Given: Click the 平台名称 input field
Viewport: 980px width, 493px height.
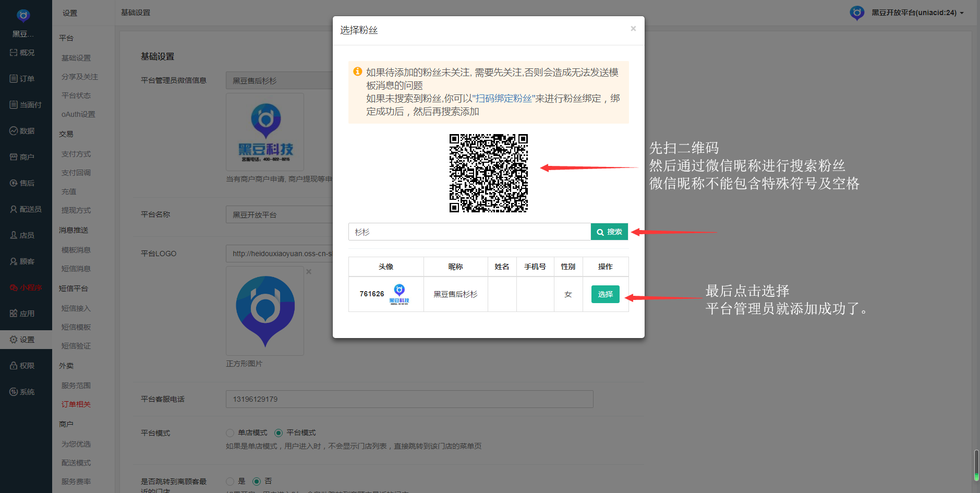Looking at the screenshot, I should (280, 214).
